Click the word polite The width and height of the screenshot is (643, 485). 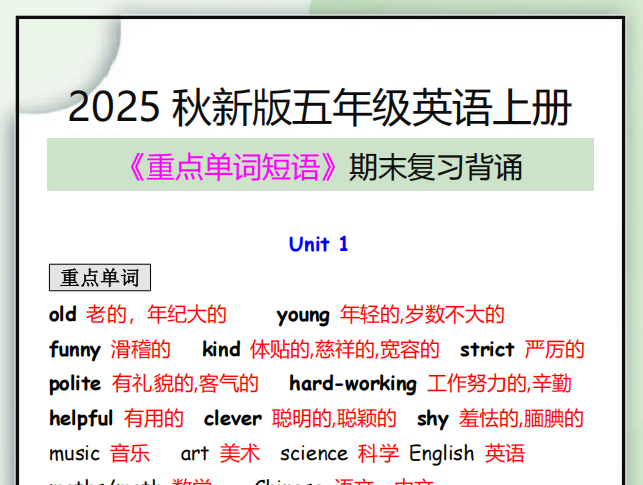point(75,384)
